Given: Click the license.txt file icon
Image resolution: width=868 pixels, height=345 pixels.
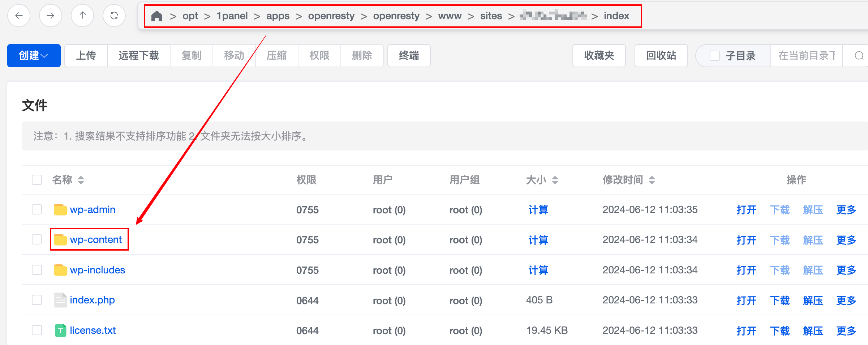Looking at the screenshot, I should 60,331.
